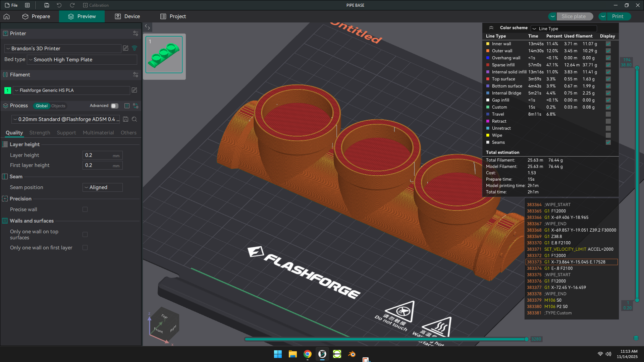Open the Support settings tab
This screenshot has height=362, width=644.
tap(66, 133)
